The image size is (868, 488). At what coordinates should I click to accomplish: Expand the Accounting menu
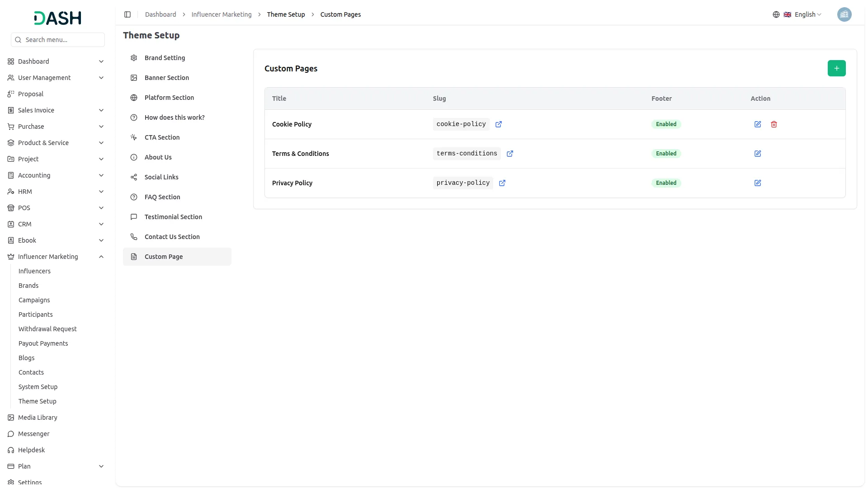point(101,175)
